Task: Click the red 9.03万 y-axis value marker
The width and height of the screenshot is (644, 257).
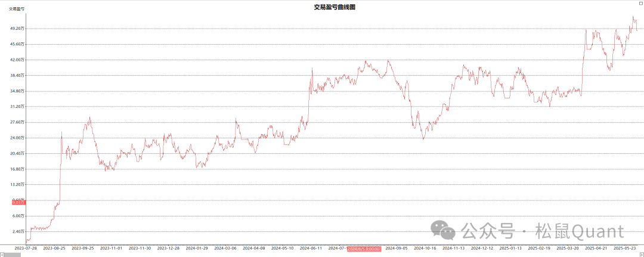Action: 18,203
